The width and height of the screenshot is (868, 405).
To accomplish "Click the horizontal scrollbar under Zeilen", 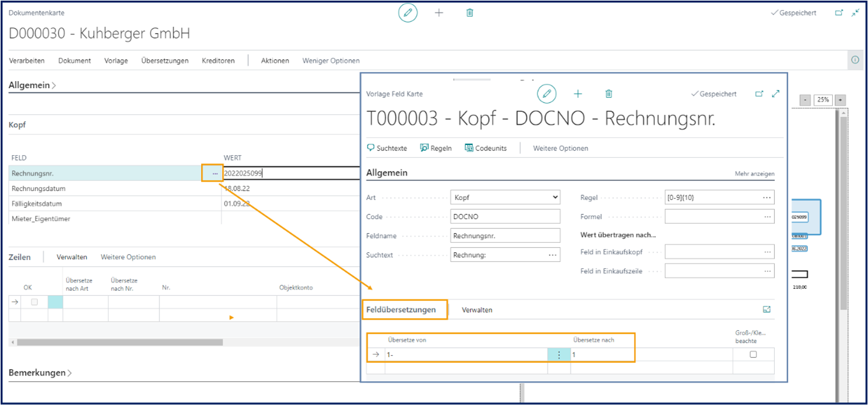I will [120, 342].
